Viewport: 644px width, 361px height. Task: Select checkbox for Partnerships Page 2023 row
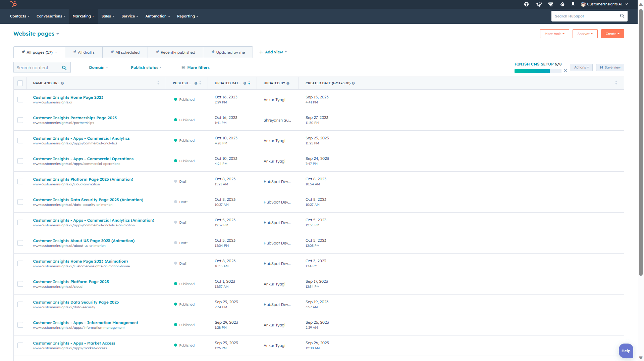(20, 120)
